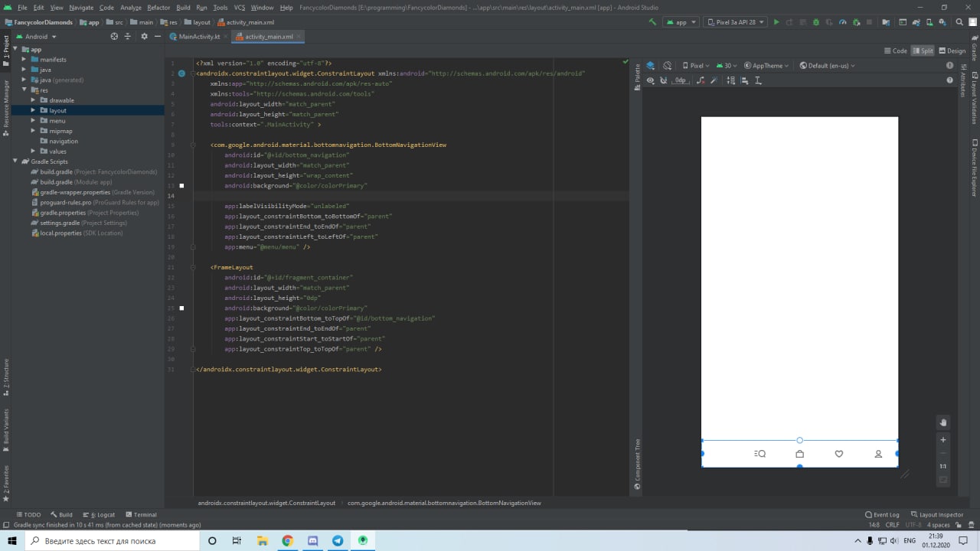The height and width of the screenshot is (551, 980).
Task: Click colorPrimary gutter swatch for BottomNavigationView background
Action: [x=181, y=186]
